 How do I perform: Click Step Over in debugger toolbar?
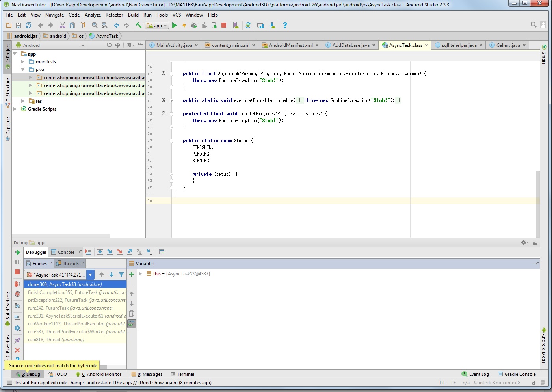pos(100,252)
